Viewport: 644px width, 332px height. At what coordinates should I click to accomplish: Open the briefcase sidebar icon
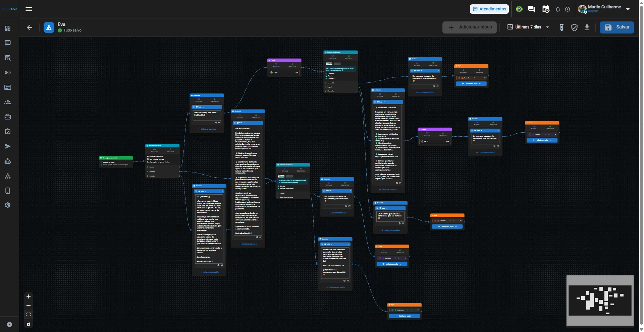click(8, 117)
